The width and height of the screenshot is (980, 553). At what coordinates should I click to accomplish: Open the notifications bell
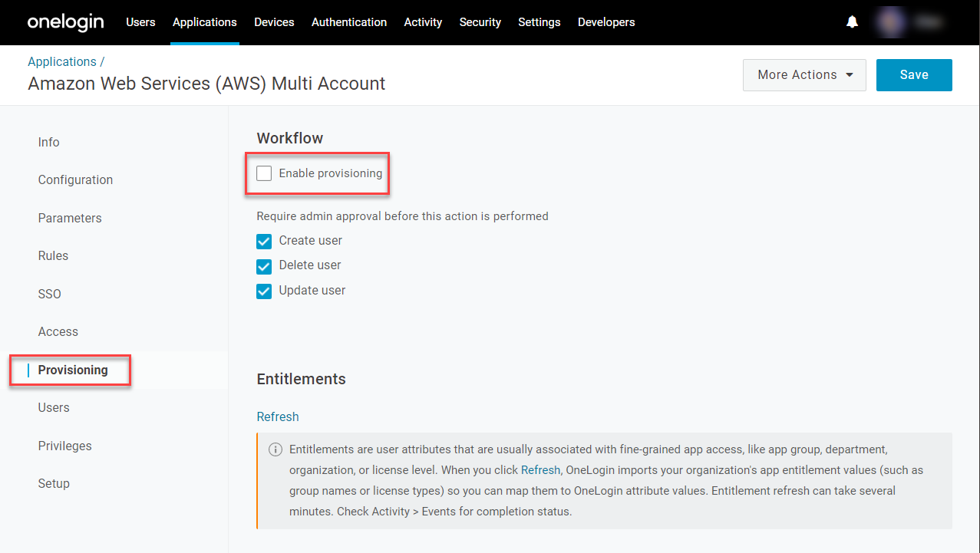[x=852, y=22]
